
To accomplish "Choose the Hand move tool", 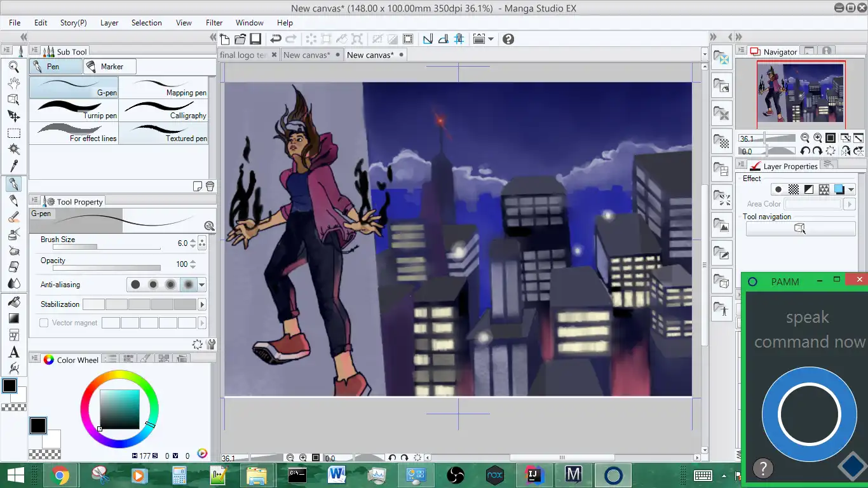I will [13, 83].
